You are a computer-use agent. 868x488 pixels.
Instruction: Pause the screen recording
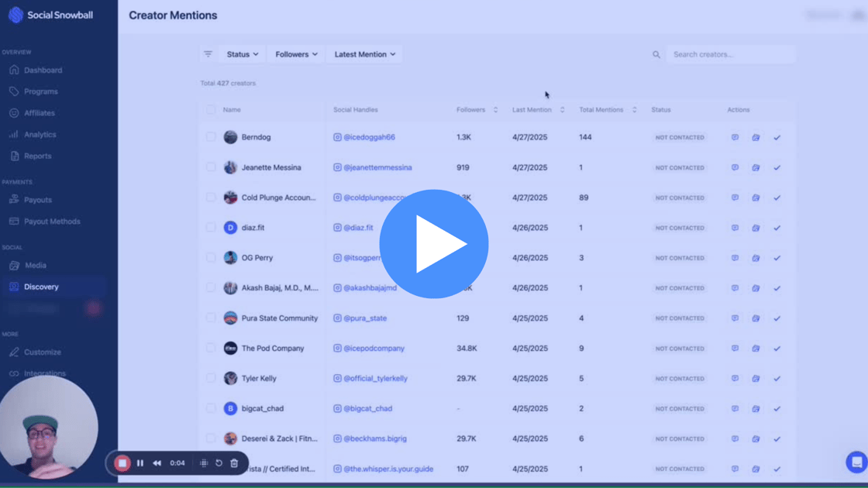140,463
